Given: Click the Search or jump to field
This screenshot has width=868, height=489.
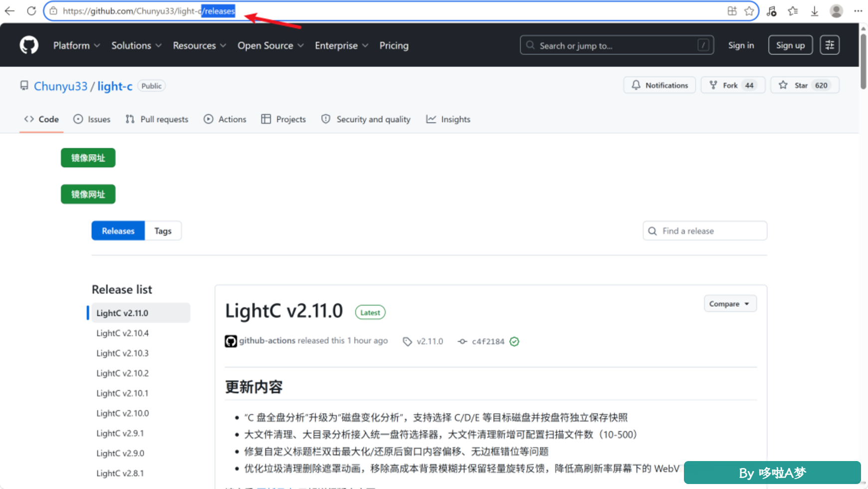Looking at the screenshot, I should click(617, 45).
